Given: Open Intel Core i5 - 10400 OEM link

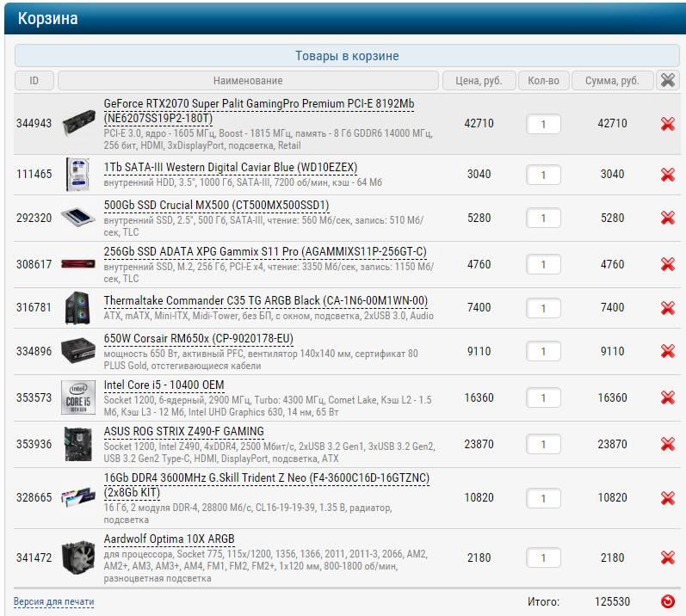Looking at the screenshot, I should [x=164, y=385].
